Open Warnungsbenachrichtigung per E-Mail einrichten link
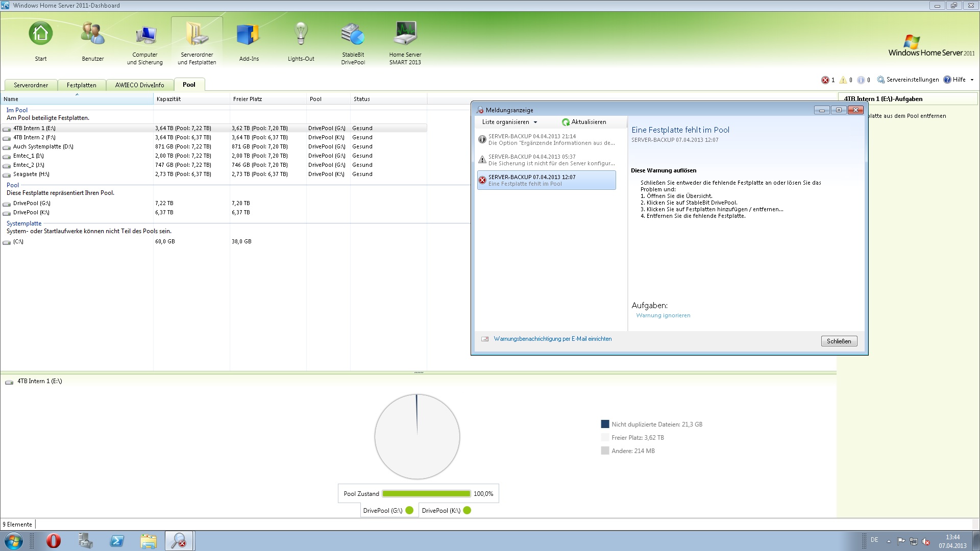The image size is (980, 551). click(552, 339)
